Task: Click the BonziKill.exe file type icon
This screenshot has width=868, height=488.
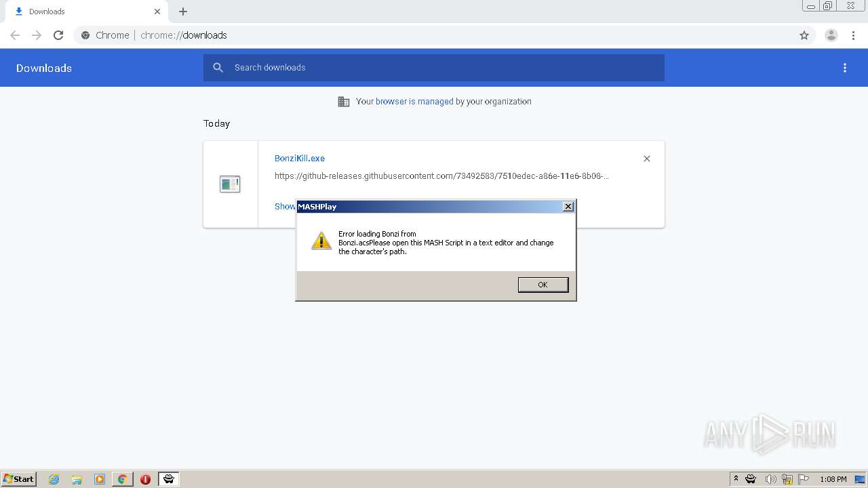Action: click(230, 184)
